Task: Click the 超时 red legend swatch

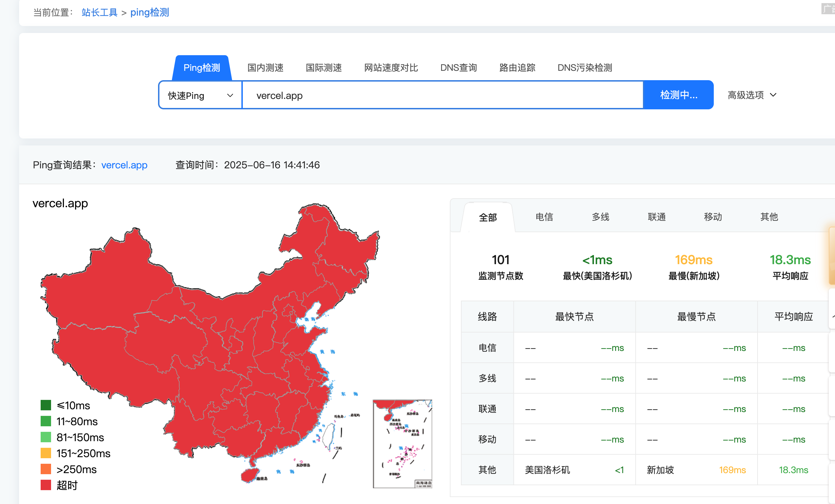Action: (x=46, y=485)
